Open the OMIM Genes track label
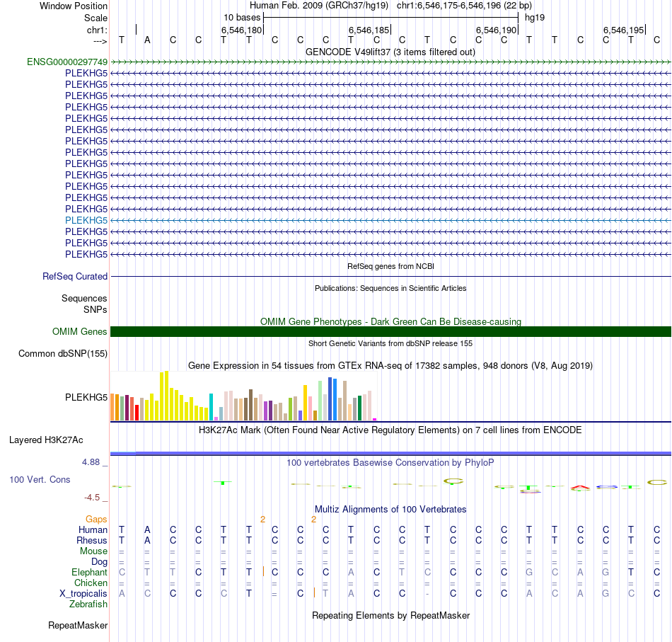This screenshot has width=672, height=642. point(79,331)
